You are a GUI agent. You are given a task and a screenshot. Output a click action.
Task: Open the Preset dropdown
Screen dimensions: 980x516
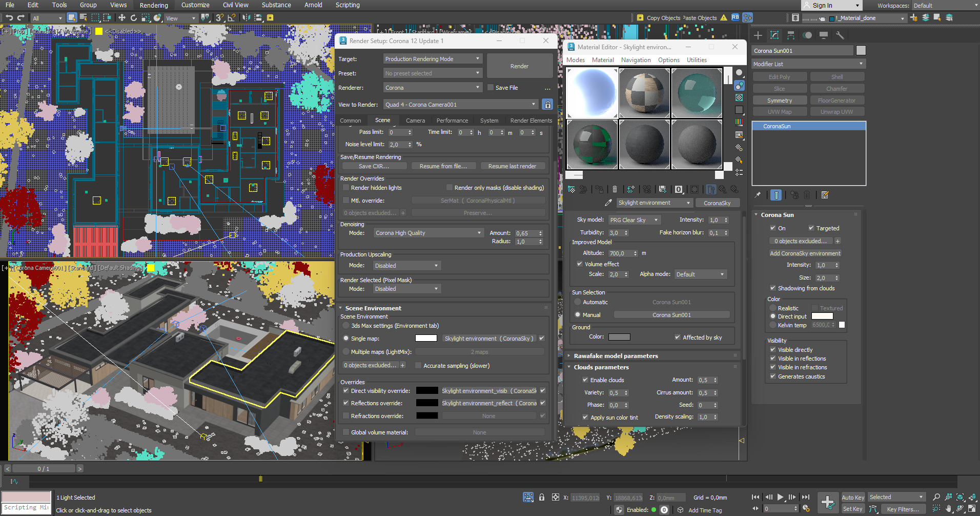[433, 73]
